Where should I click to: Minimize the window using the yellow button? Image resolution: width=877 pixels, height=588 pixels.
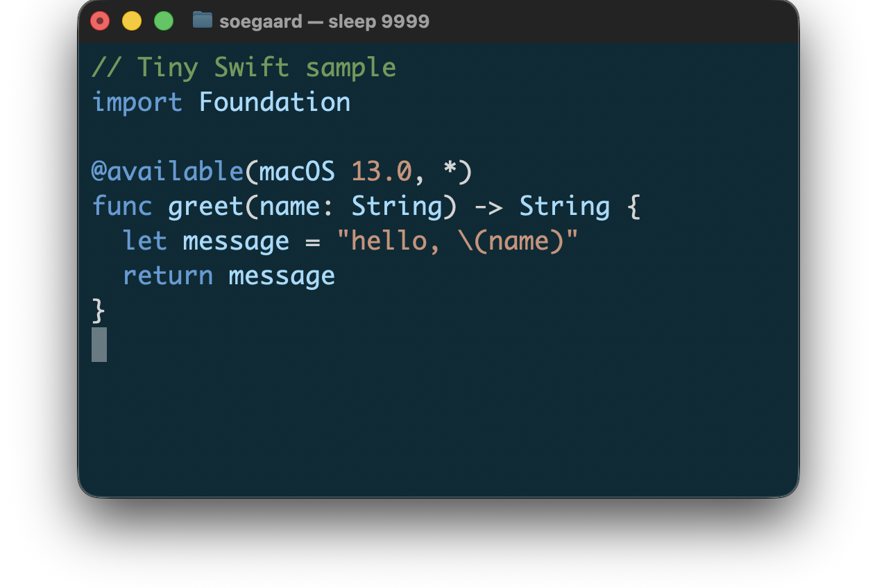pos(132,21)
